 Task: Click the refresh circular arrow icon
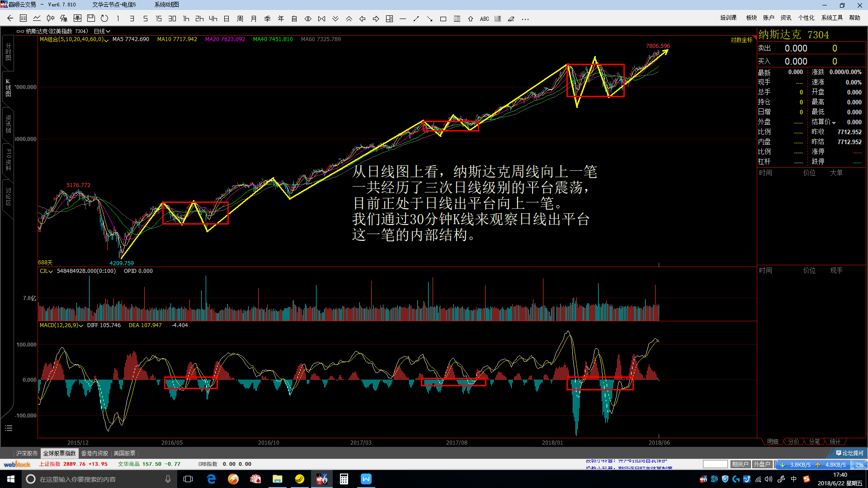104,19
